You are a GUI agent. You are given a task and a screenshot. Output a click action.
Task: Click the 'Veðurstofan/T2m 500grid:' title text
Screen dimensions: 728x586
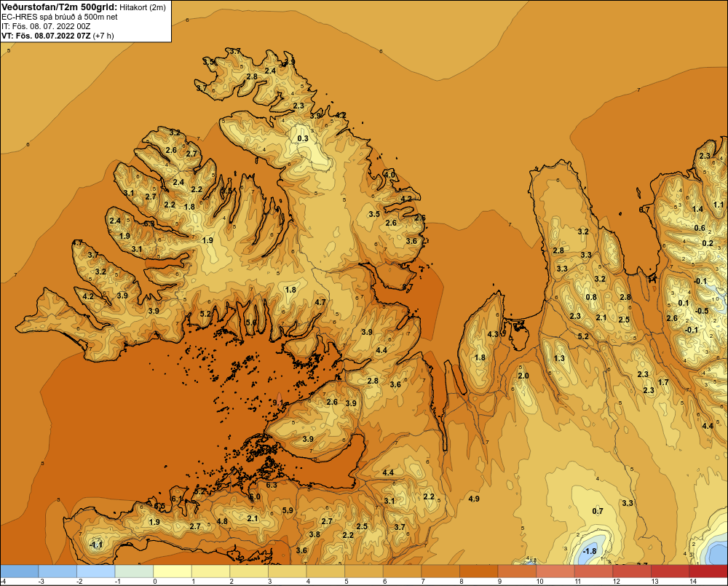pos(60,7)
